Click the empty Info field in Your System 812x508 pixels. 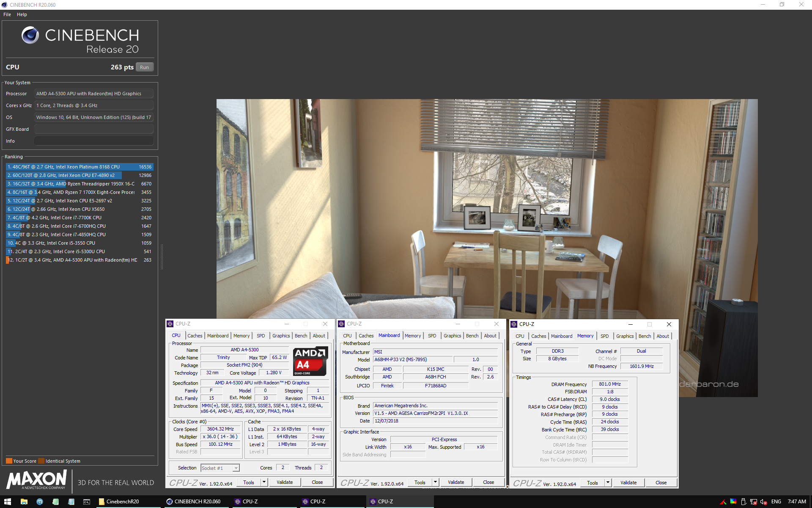click(x=94, y=141)
